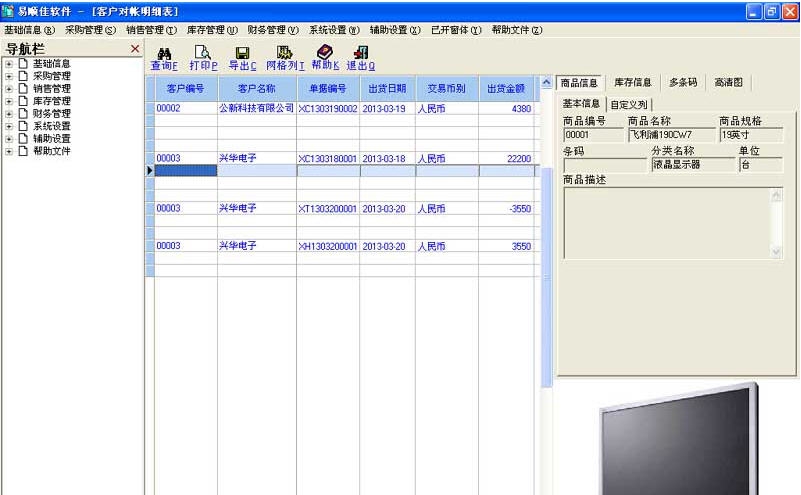The image size is (801, 495).
Task: Click 商品描述 scroll down arrow
Action: point(776,251)
